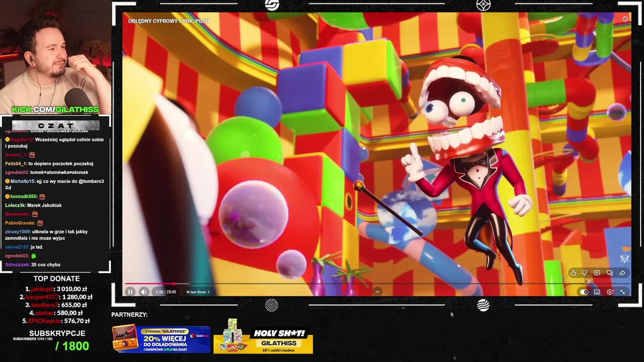
Task: Click the username Lolecz3k in chat
Action: (16, 205)
